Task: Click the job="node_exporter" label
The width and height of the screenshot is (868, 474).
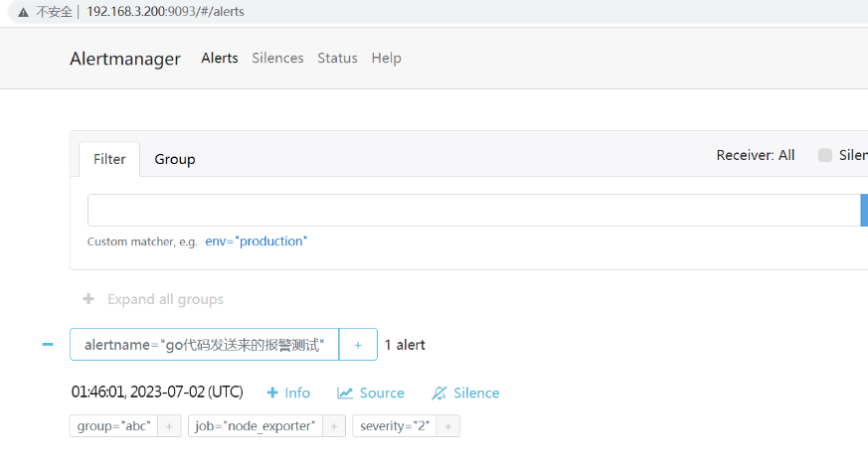Action: pos(256,426)
